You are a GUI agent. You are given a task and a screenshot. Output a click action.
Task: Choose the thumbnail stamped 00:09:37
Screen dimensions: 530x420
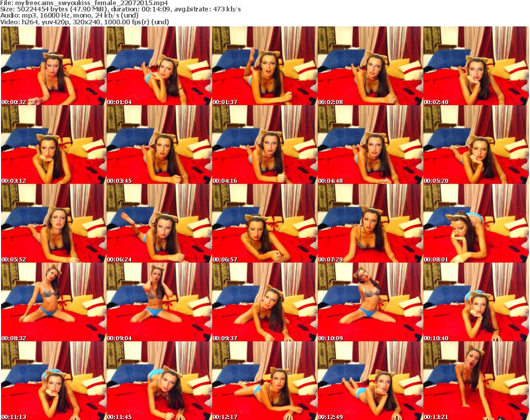pyautogui.click(x=264, y=302)
